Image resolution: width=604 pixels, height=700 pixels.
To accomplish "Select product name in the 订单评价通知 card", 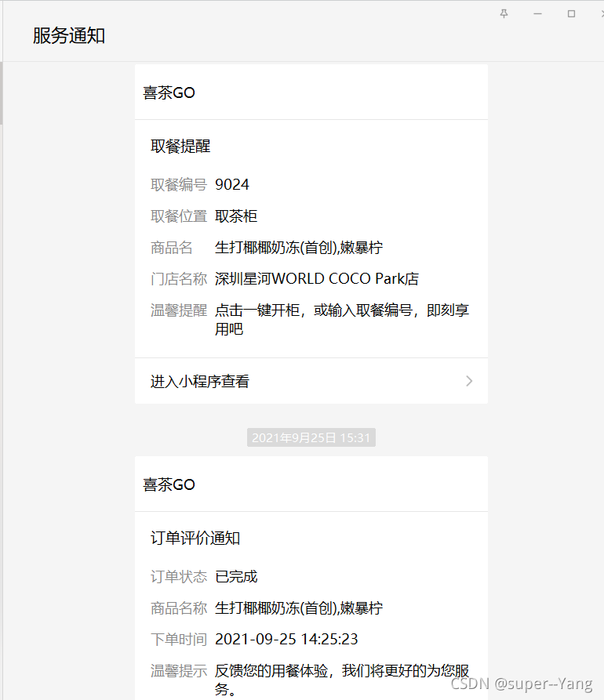I will (x=298, y=608).
